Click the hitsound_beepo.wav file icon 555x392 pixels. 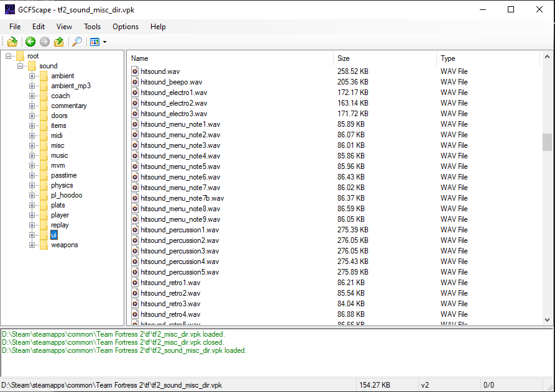point(135,82)
